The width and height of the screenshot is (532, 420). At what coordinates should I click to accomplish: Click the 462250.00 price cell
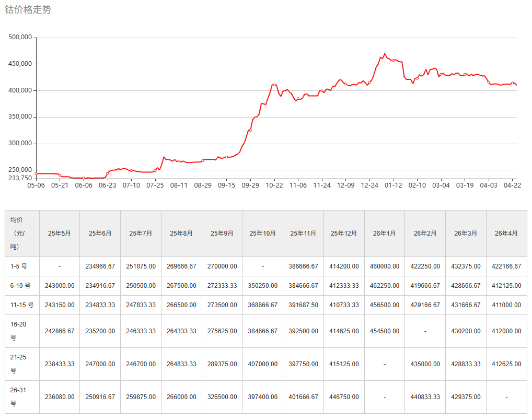[385, 286]
